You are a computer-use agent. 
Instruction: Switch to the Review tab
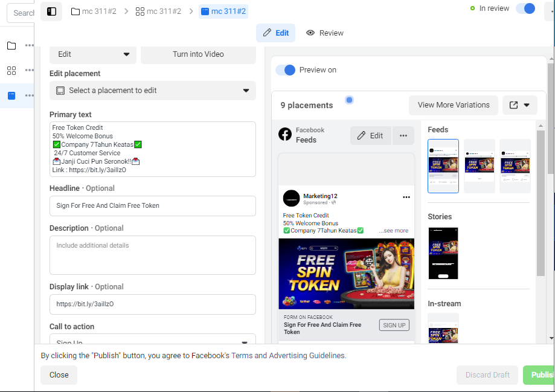[324, 33]
